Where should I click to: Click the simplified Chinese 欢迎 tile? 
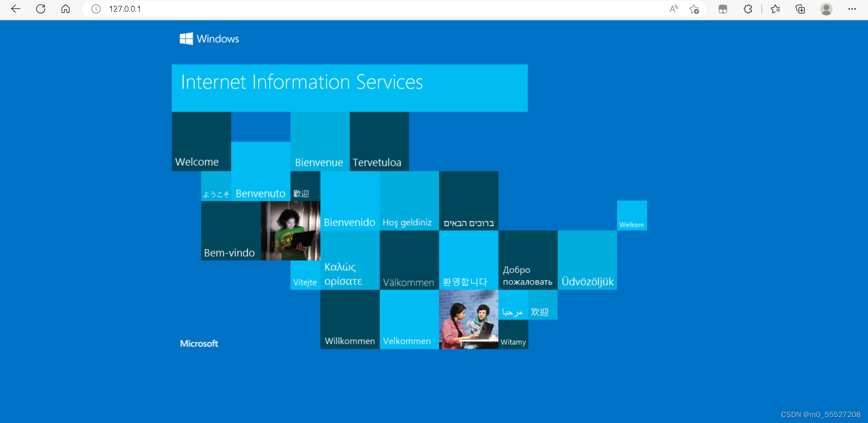pos(543,305)
